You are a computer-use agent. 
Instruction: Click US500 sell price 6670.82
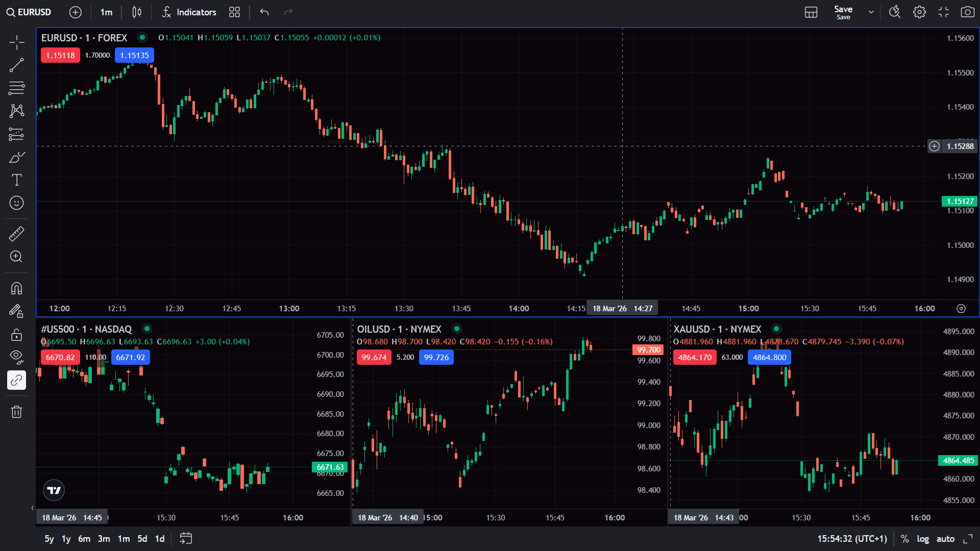(60, 357)
